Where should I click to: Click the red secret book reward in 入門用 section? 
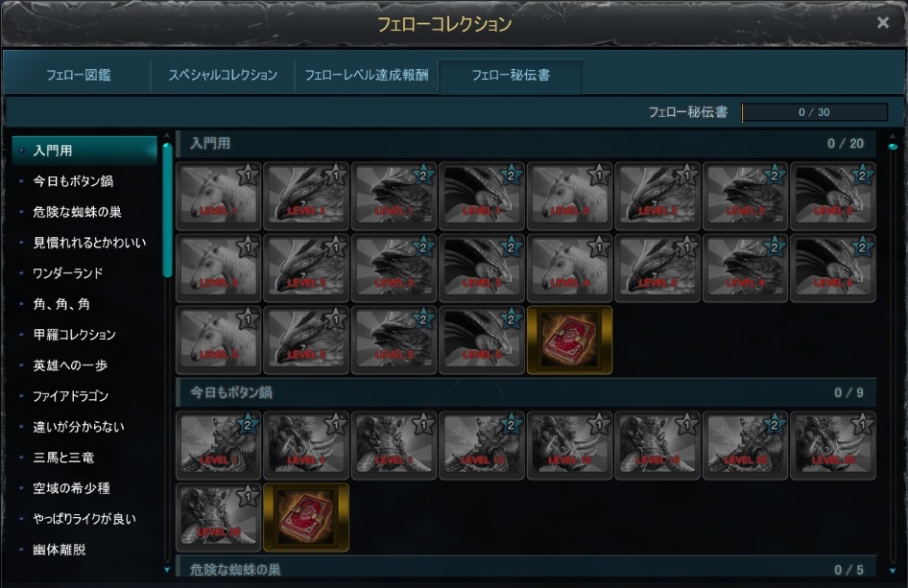569,341
